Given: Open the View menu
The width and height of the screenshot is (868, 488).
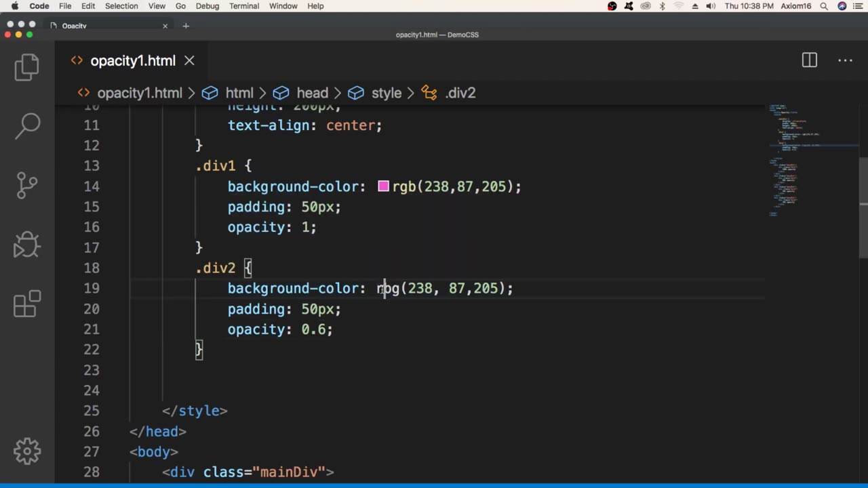Looking at the screenshot, I should coord(157,6).
